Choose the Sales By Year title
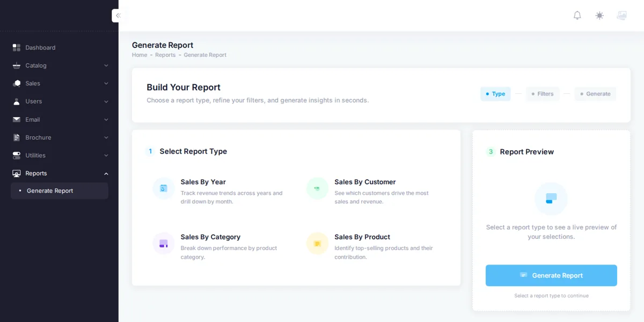The width and height of the screenshot is (644, 322). (x=203, y=182)
